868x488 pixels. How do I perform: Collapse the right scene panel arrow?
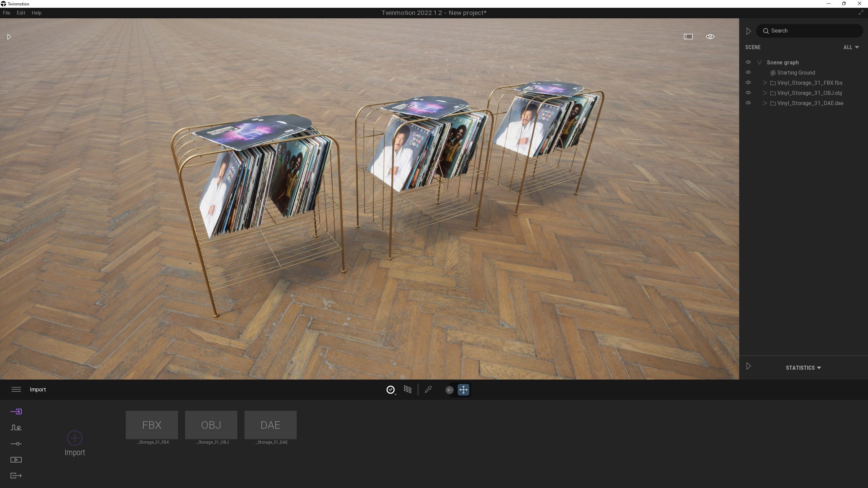coord(748,31)
